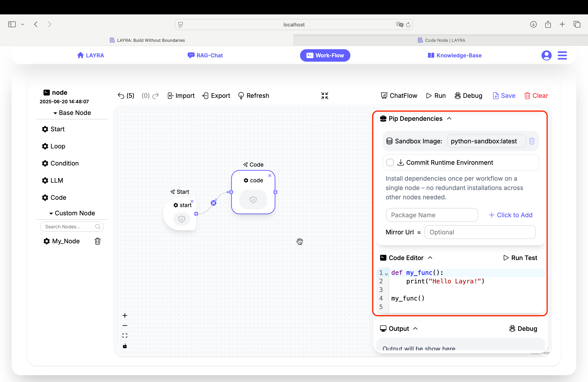Collapse the Code Editor section
588x382 pixels.
[x=430, y=258]
